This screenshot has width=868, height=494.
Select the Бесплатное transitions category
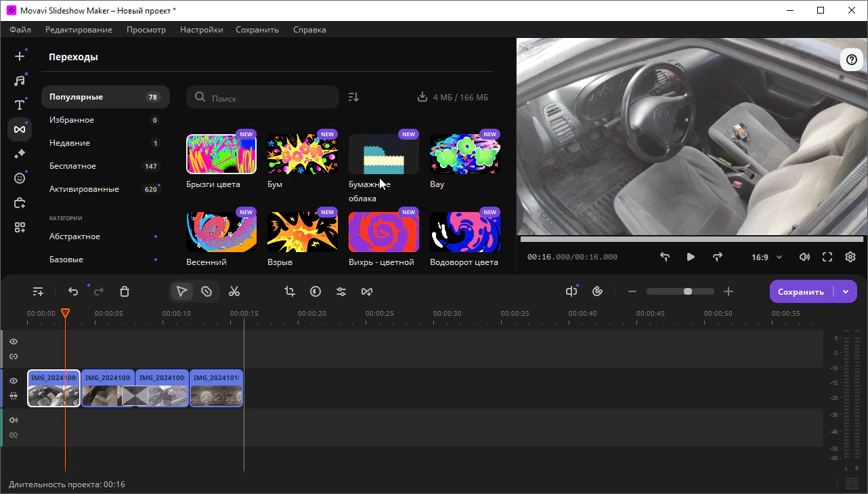pyautogui.click(x=72, y=166)
